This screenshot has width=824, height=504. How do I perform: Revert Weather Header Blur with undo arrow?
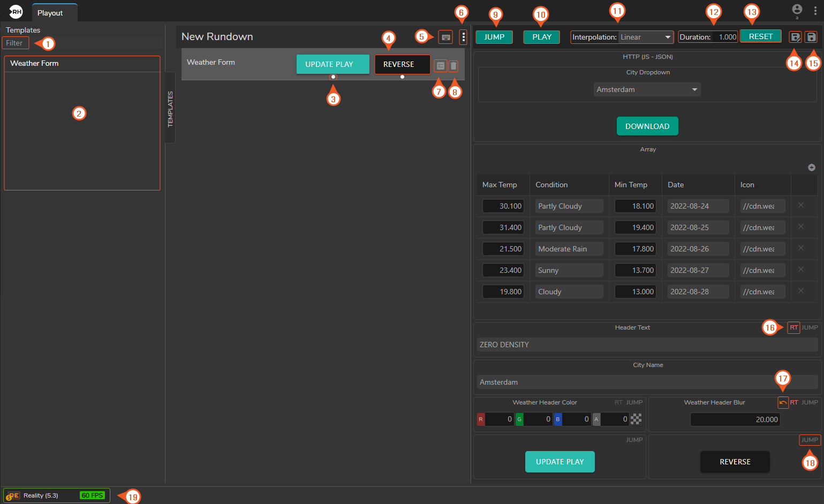[x=783, y=402]
